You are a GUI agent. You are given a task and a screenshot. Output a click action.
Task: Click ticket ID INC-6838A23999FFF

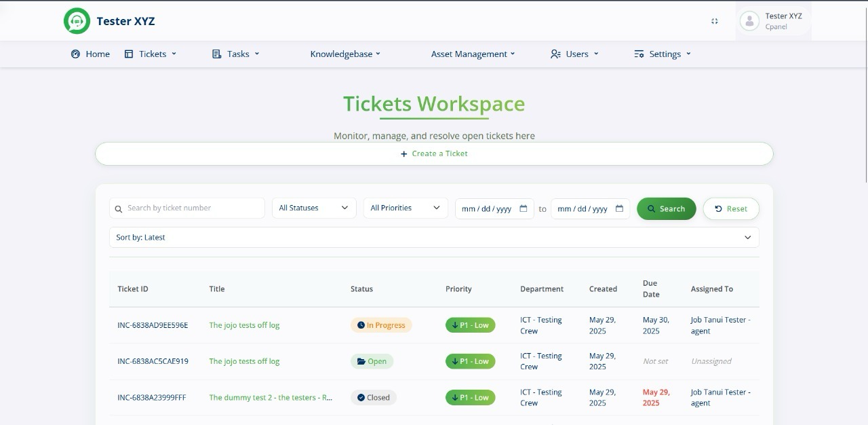[x=151, y=398]
